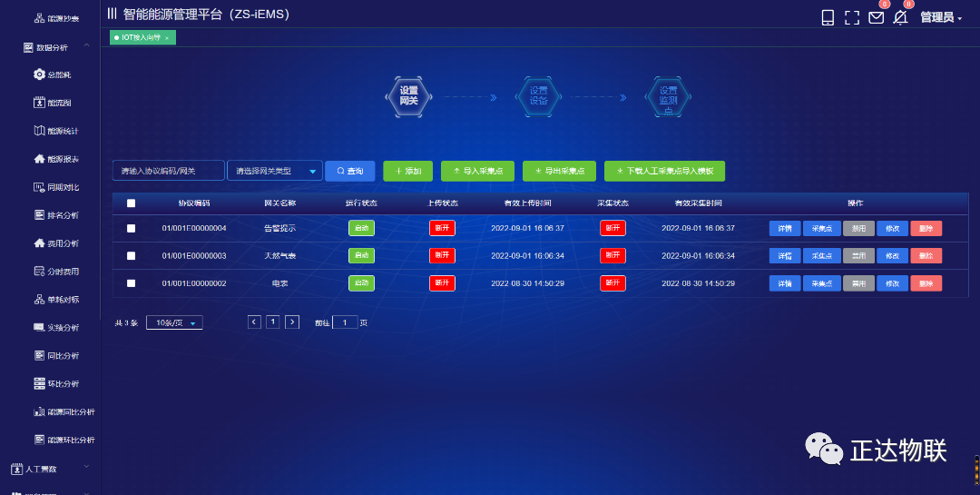Open 能源抄表 in the sidebar
Viewport: 980px width, 495px height.
56,19
